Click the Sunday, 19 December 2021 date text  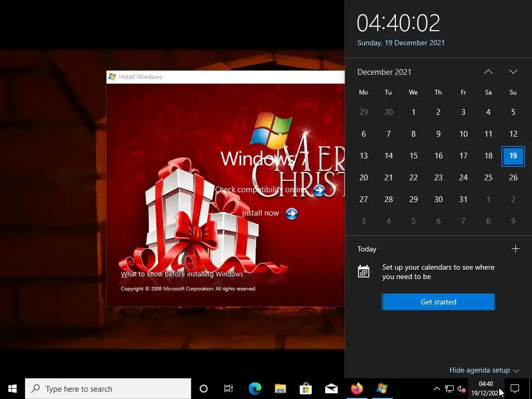(401, 43)
